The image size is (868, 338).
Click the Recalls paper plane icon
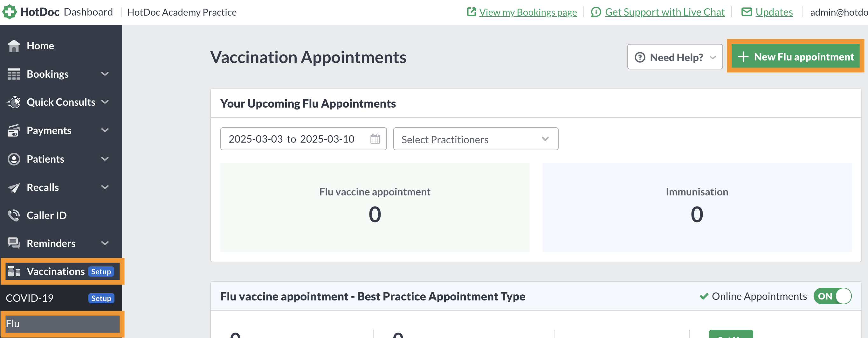coord(14,187)
